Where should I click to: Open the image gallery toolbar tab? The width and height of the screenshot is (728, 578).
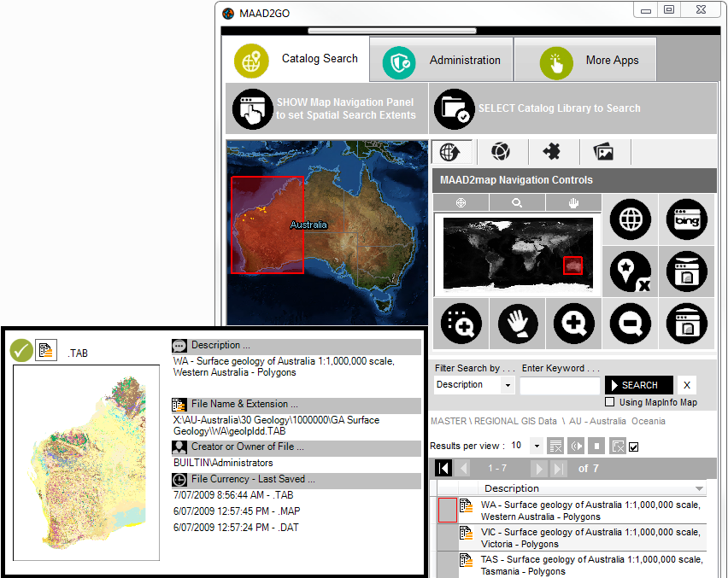click(x=604, y=152)
